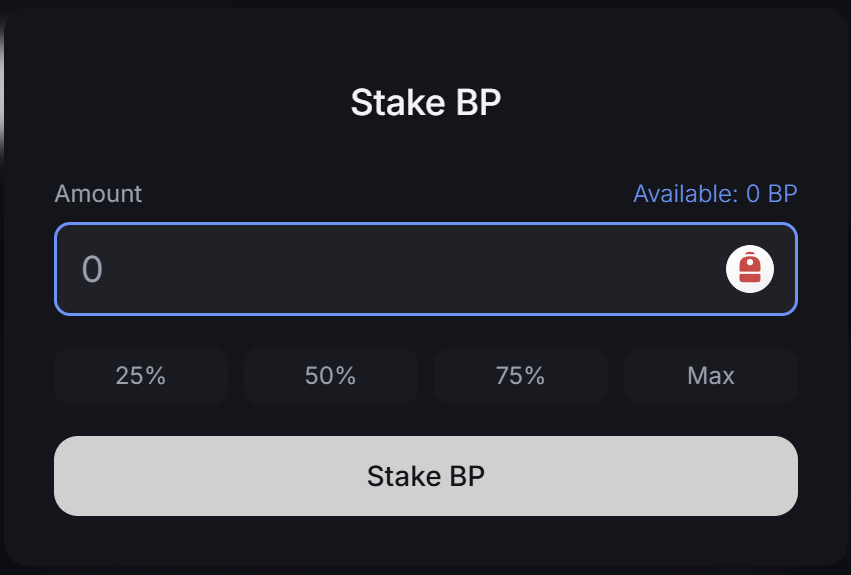Set stake to a quarter of balance
851x575 pixels.
point(141,376)
